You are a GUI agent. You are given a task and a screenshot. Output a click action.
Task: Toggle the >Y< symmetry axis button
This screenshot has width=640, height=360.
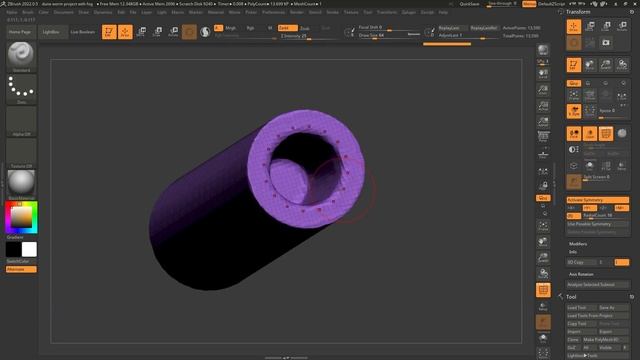(590, 208)
